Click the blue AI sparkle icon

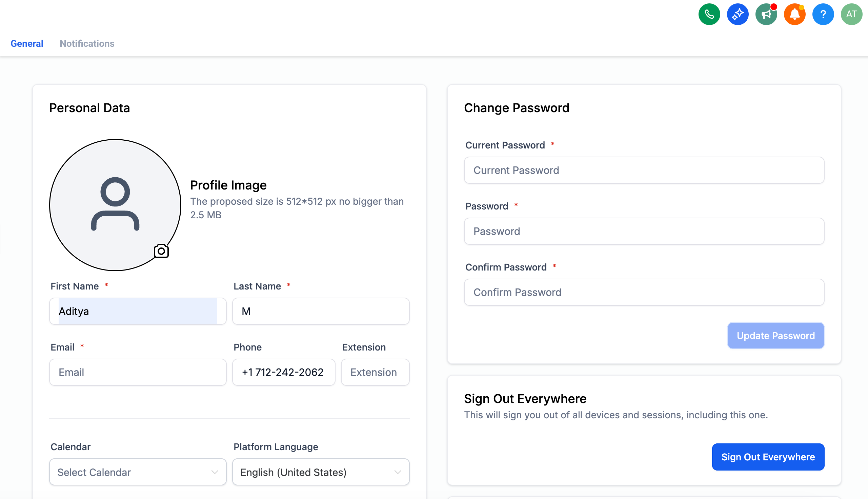(x=738, y=14)
